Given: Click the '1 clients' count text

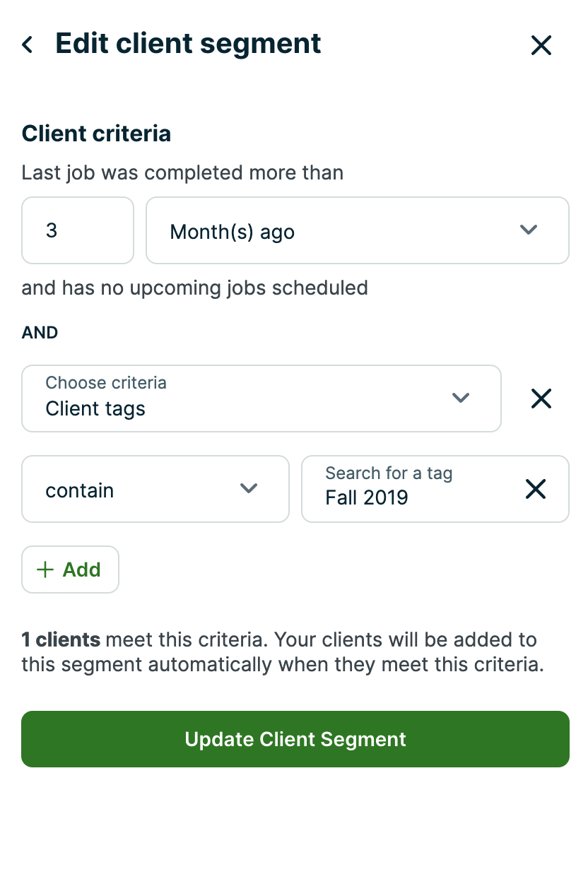Looking at the screenshot, I should click(x=61, y=640).
